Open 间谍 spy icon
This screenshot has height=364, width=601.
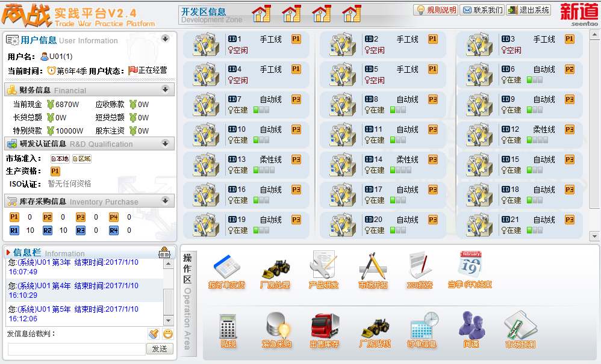(x=472, y=325)
